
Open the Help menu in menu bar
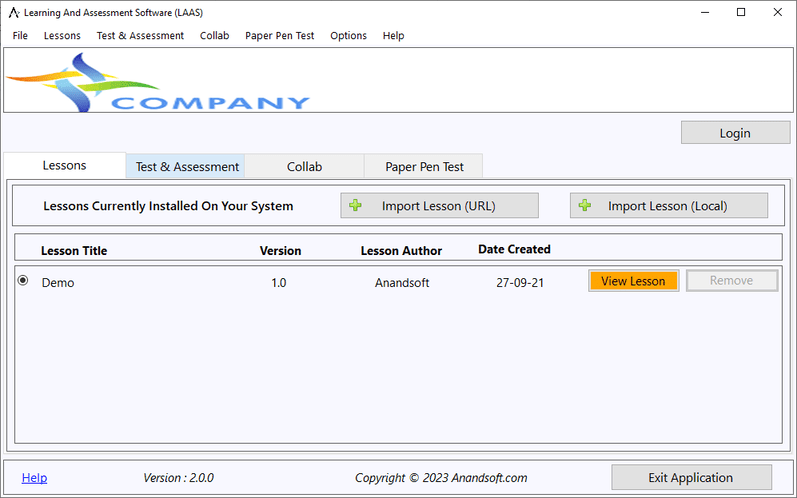coord(393,35)
